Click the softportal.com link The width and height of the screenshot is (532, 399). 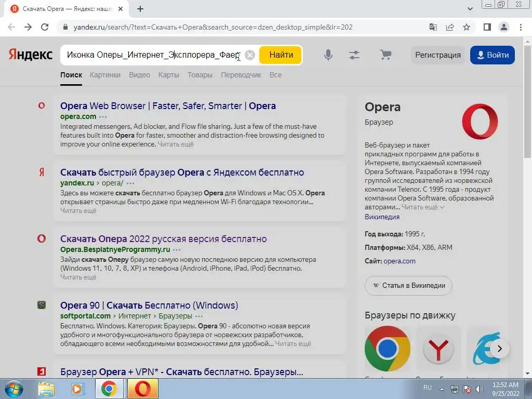(x=86, y=316)
